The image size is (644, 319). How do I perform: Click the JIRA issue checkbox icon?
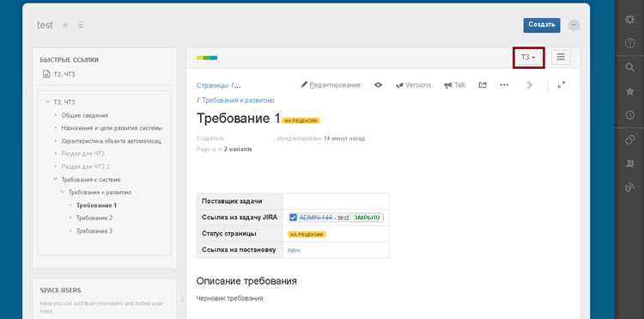293,218
